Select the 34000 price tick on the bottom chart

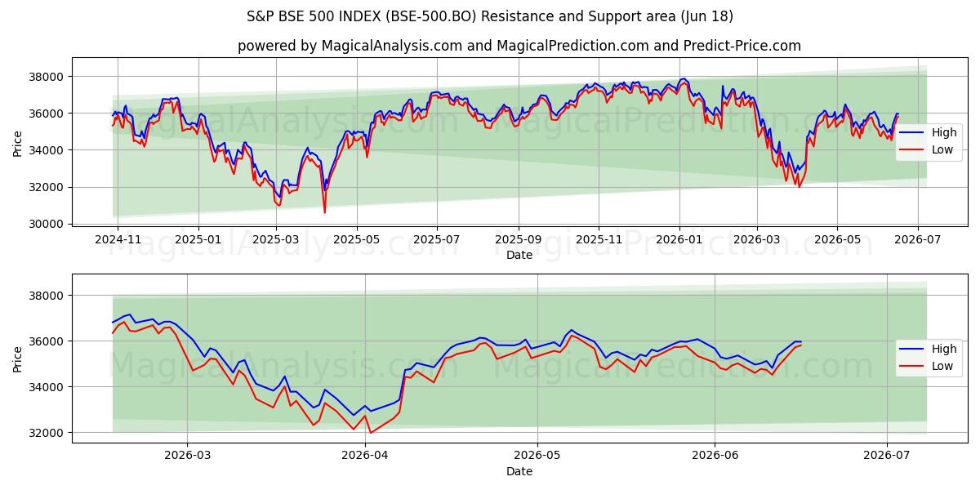[47, 387]
